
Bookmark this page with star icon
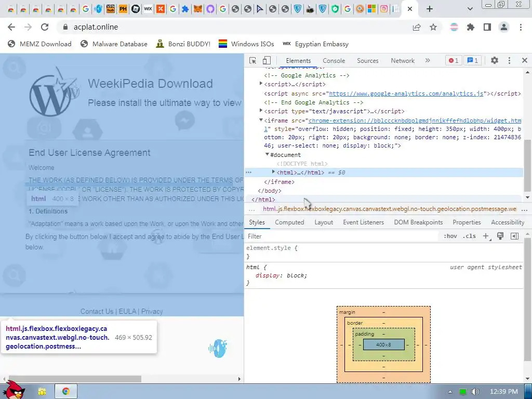(433, 27)
